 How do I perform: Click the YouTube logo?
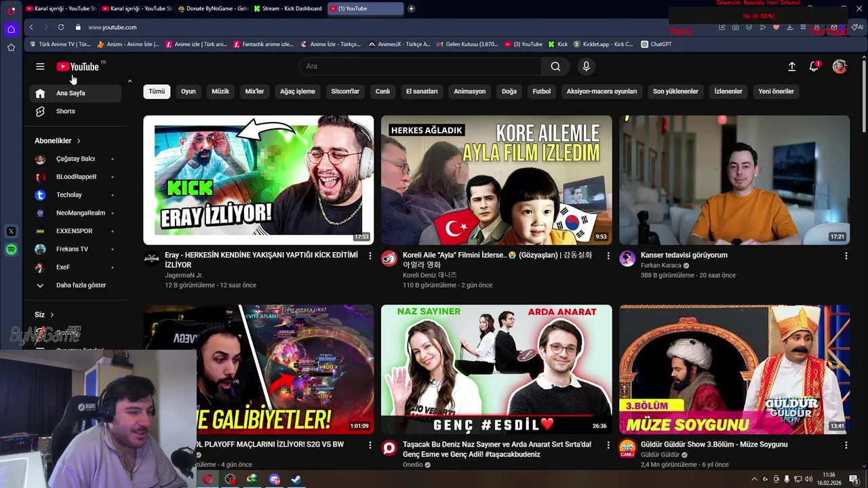point(78,66)
